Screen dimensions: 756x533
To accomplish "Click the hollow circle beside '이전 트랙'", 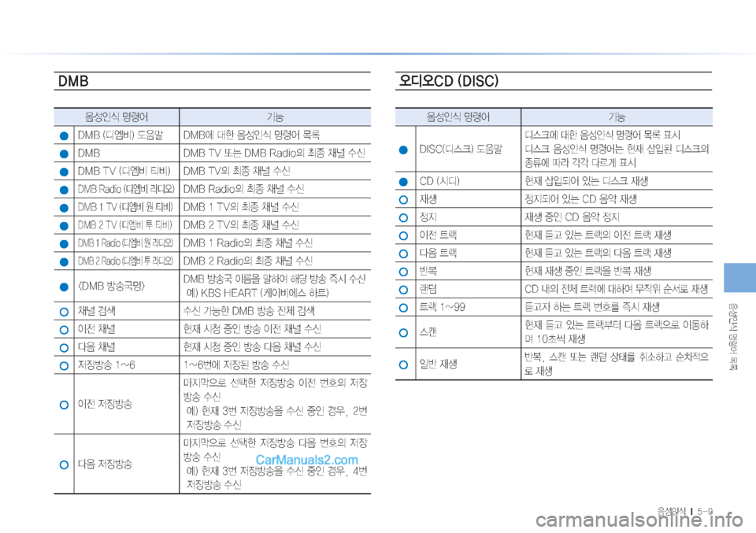I will coord(403,235).
